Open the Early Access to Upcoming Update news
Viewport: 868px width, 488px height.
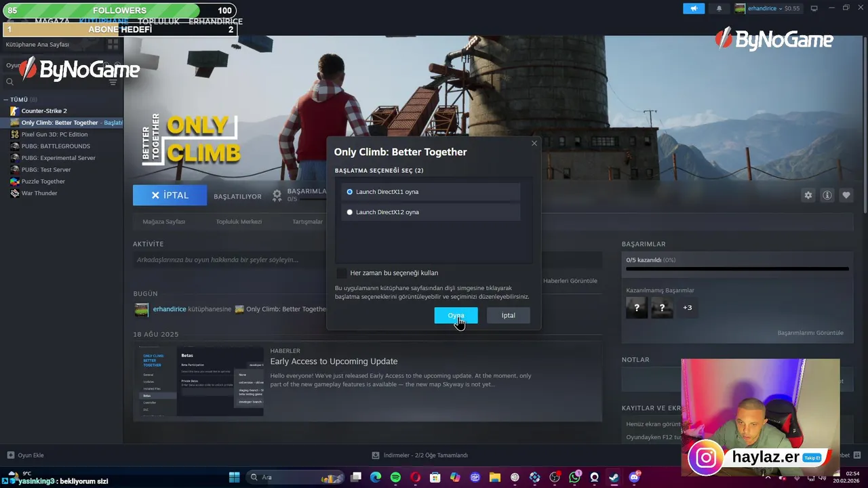tap(334, 361)
